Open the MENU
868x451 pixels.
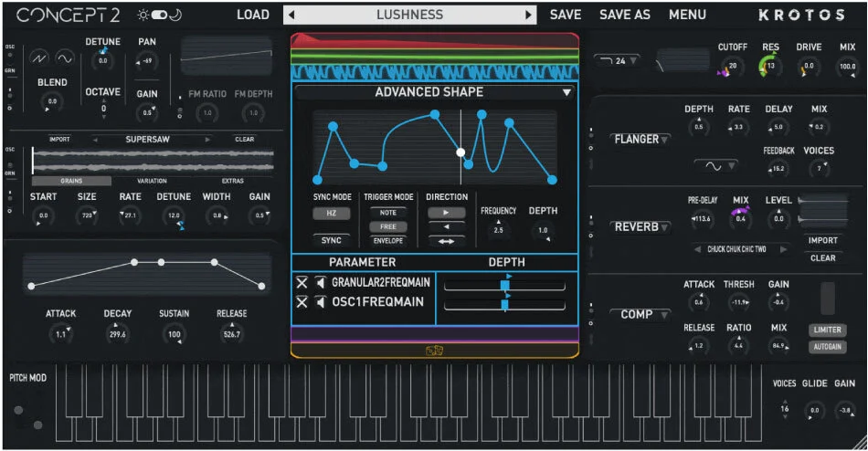tap(687, 15)
